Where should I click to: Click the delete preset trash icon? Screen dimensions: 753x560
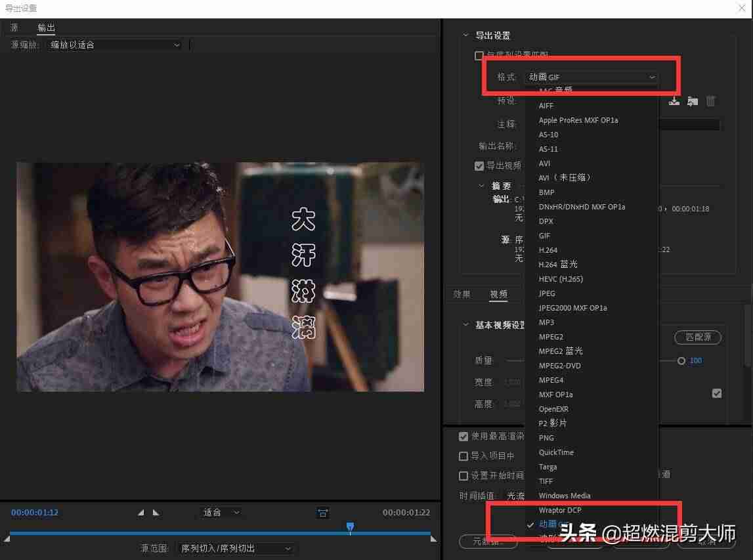point(711,101)
